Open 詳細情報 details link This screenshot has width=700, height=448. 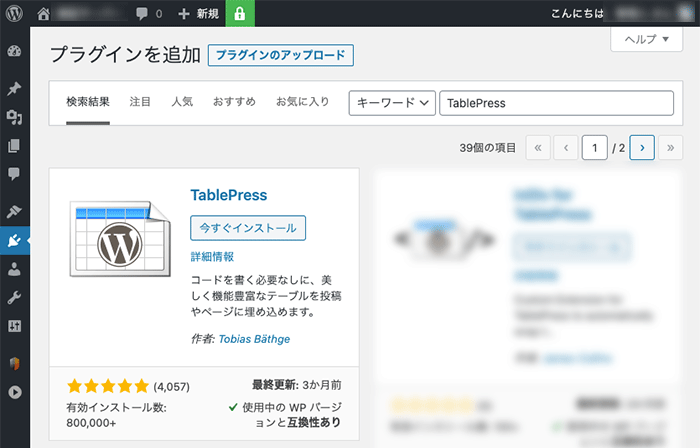212,257
